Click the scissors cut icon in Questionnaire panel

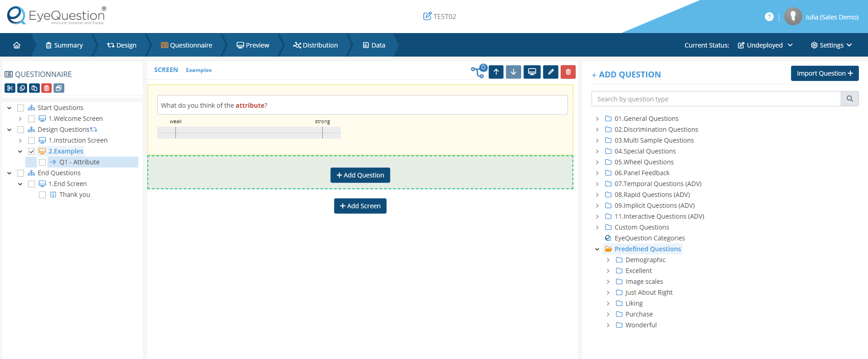coord(10,88)
